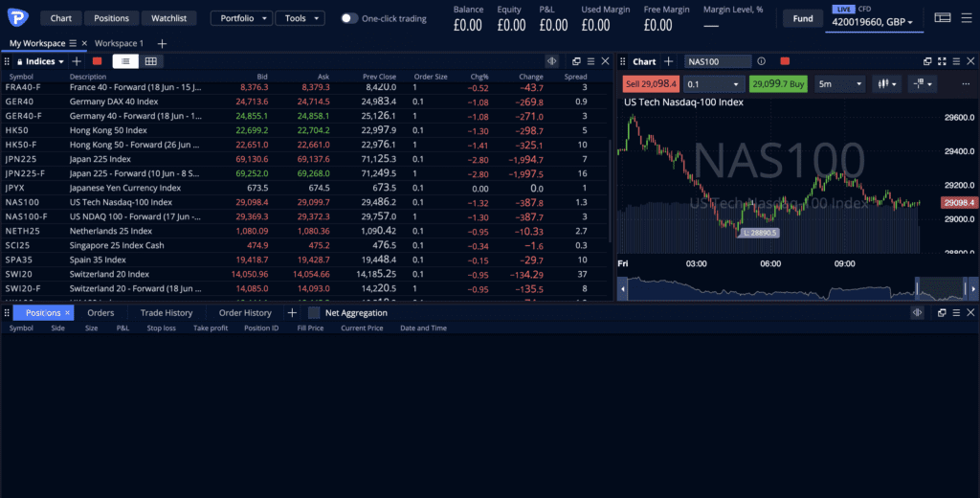Switch to the Trade History tab
This screenshot has height=498, width=980.
167,313
